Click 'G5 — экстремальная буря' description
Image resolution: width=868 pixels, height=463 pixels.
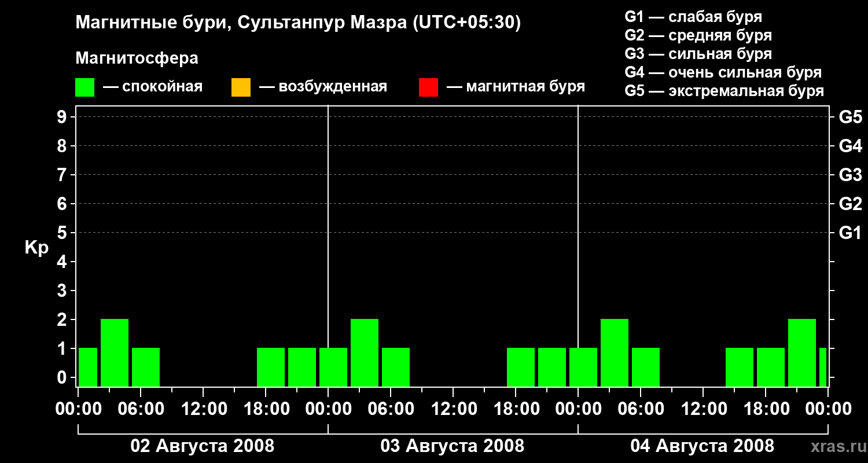click(724, 91)
